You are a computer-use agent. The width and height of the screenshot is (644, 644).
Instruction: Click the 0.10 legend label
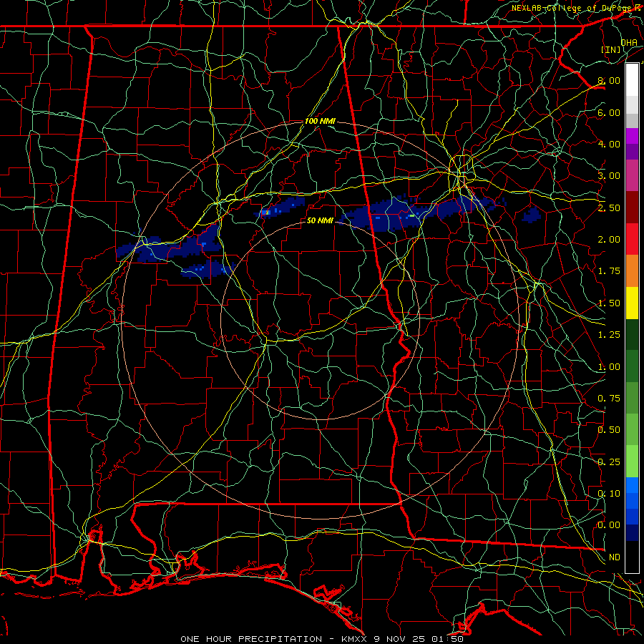point(609,494)
